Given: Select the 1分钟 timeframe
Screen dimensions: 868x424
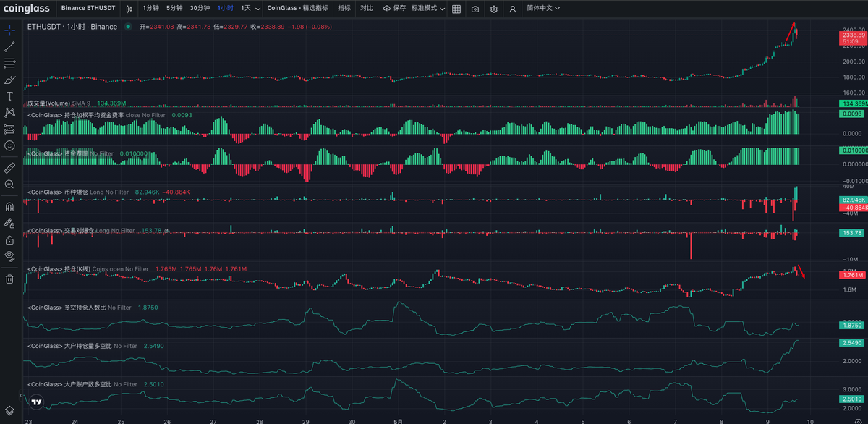Looking at the screenshot, I should (x=150, y=8).
